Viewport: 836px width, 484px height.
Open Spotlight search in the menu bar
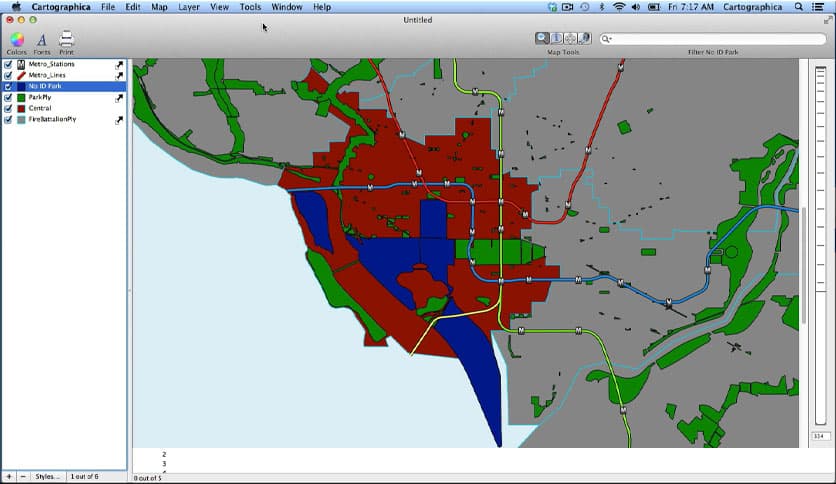(x=799, y=7)
